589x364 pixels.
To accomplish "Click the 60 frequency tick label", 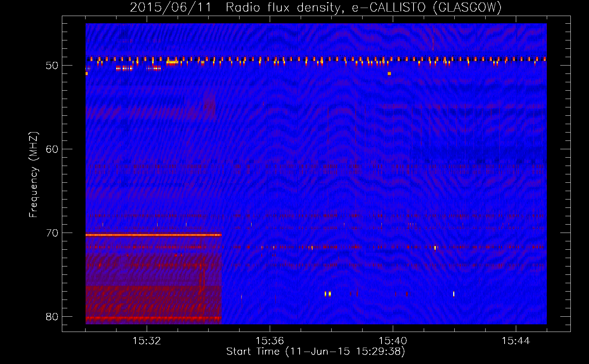I will coord(52,149).
